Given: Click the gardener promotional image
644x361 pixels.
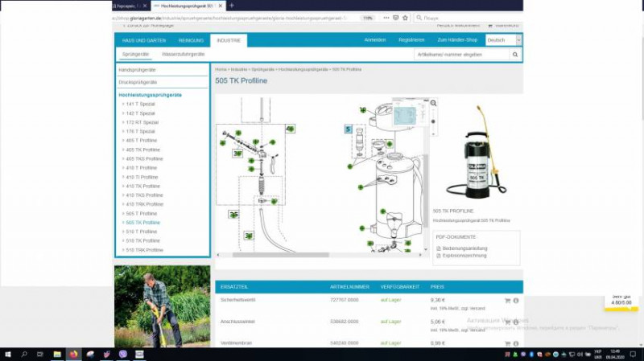Looking at the screenshot, I should (163, 306).
